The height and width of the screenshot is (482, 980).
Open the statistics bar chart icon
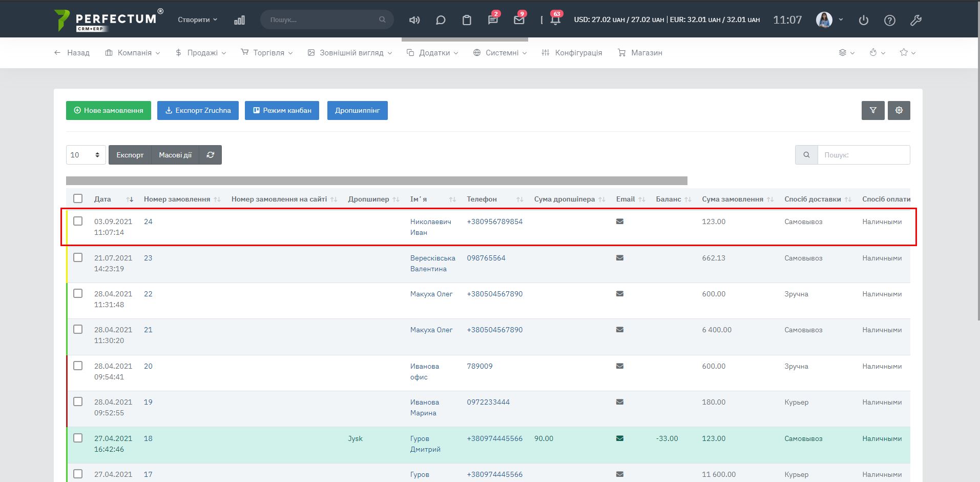click(239, 20)
